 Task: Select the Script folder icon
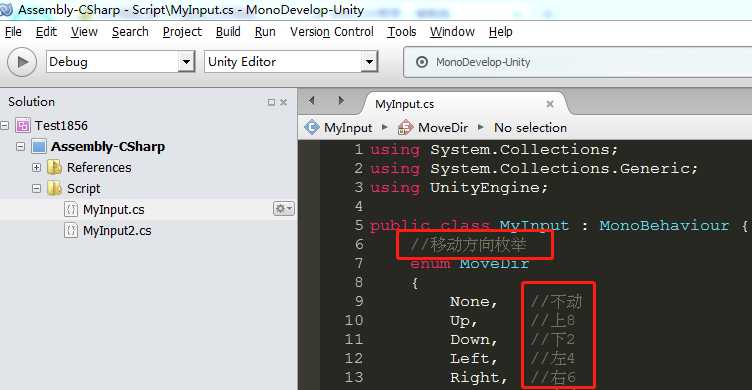55,188
